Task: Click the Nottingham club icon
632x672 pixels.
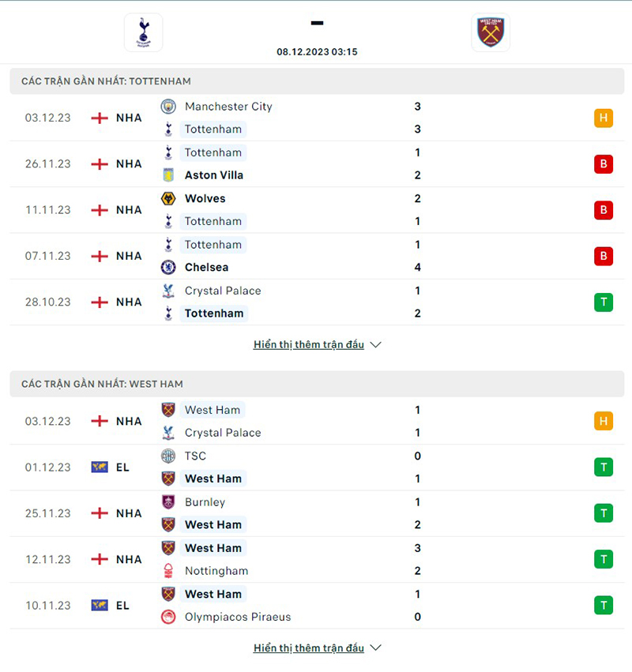Action: [x=169, y=570]
